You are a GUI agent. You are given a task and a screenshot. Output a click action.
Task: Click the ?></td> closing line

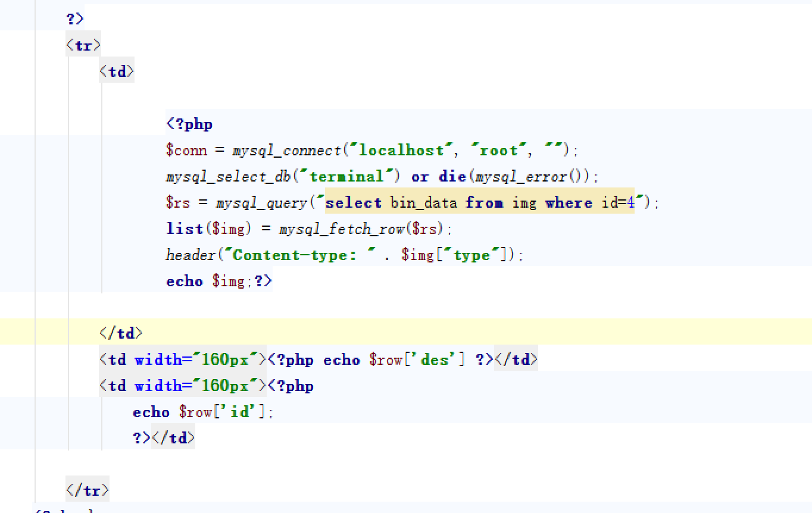[164, 439]
